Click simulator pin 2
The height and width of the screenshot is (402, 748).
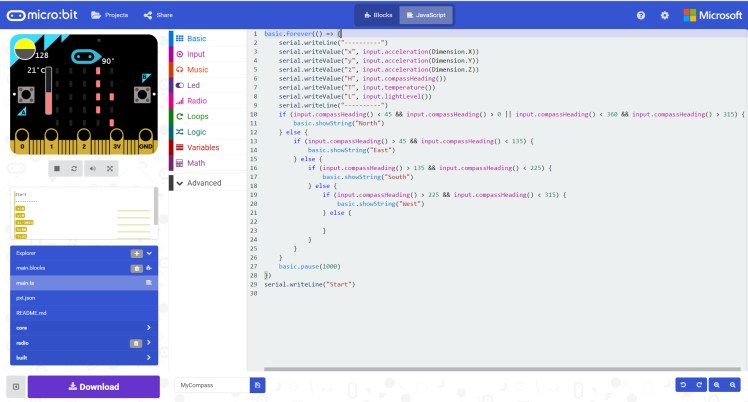coord(84,142)
